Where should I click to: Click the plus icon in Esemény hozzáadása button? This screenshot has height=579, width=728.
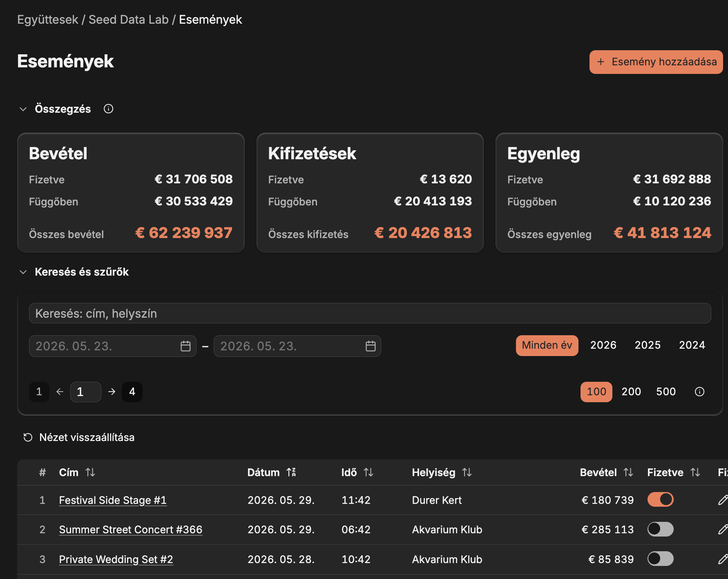601,62
